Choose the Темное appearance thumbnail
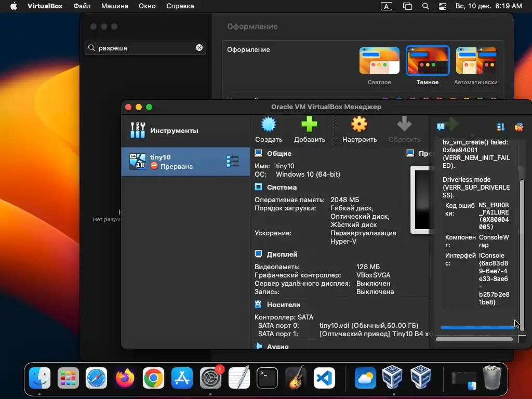 click(428, 61)
